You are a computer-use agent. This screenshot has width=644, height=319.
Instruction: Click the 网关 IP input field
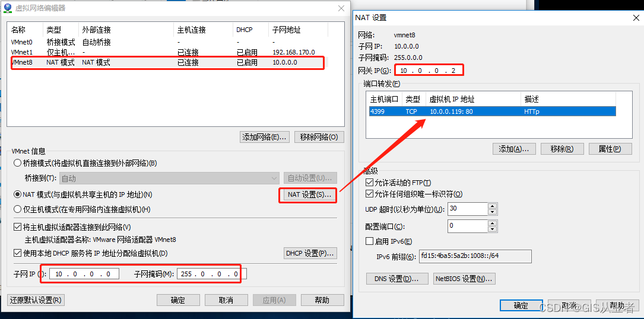click(429, 71)
